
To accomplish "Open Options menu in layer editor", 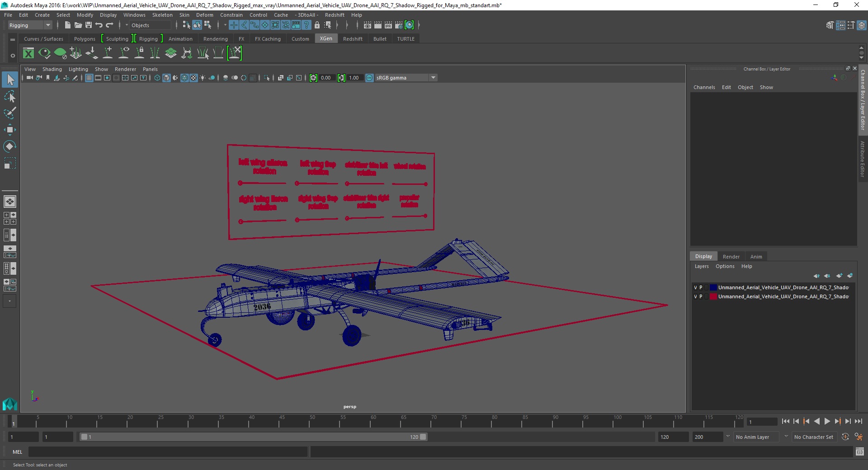I will (x=725, y=266).
